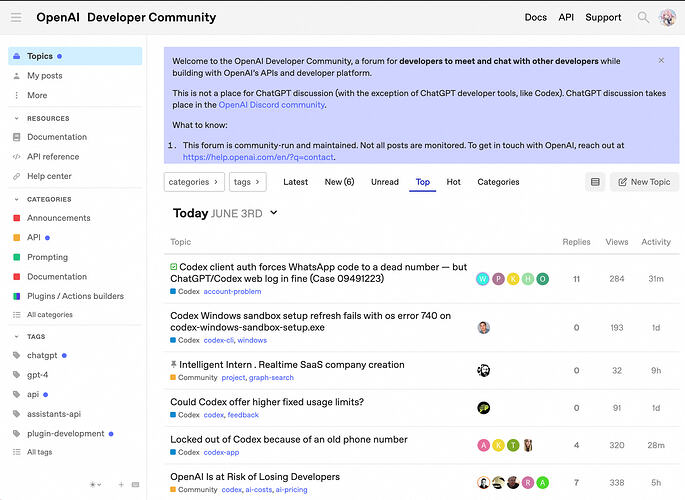Switch to the Top tab
The image size is (685, 500).
422,182
